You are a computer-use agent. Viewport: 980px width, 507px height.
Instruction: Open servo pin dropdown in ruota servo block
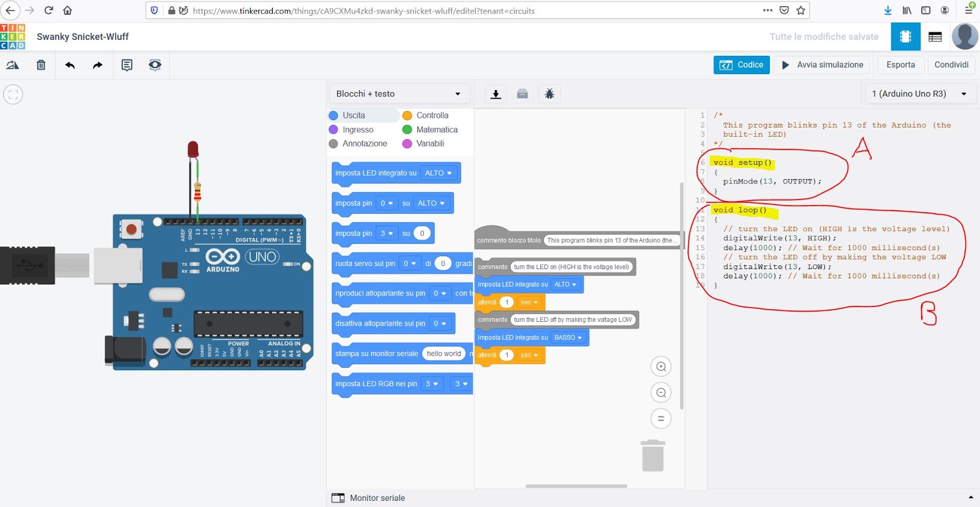[410, 264]
